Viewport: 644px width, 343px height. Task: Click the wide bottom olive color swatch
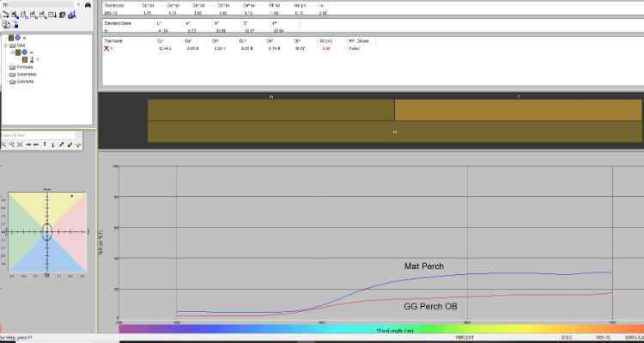(x=395, y=132)
